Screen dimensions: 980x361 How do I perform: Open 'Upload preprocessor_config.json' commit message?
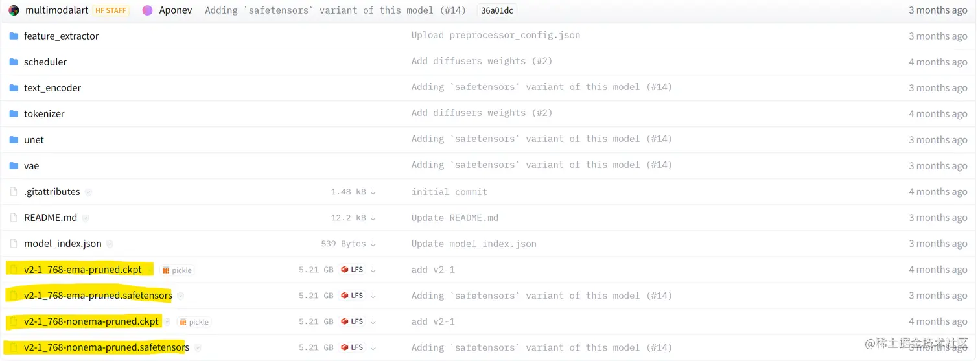pyautogui.click(x=496, y=35)
